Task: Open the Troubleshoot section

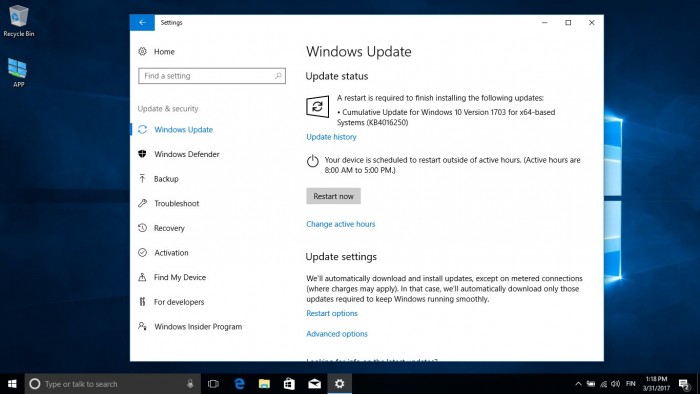Action: [176, 203]
